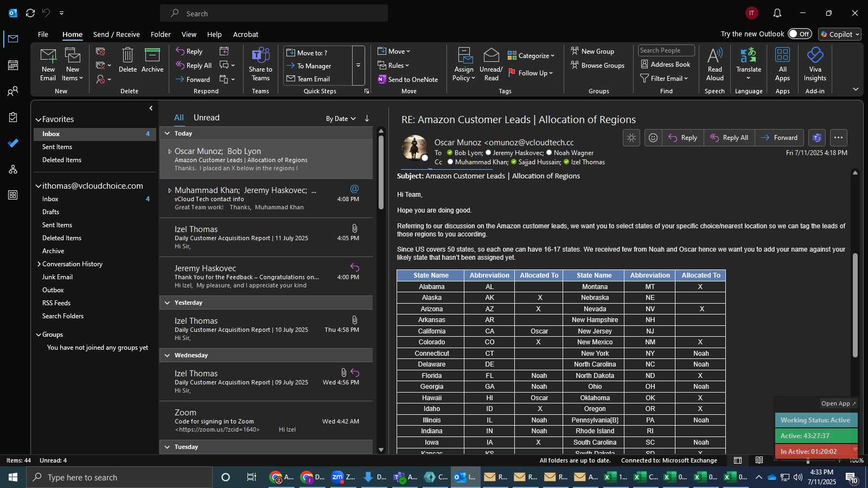Click Forward in reading pane

click(780, 138)
